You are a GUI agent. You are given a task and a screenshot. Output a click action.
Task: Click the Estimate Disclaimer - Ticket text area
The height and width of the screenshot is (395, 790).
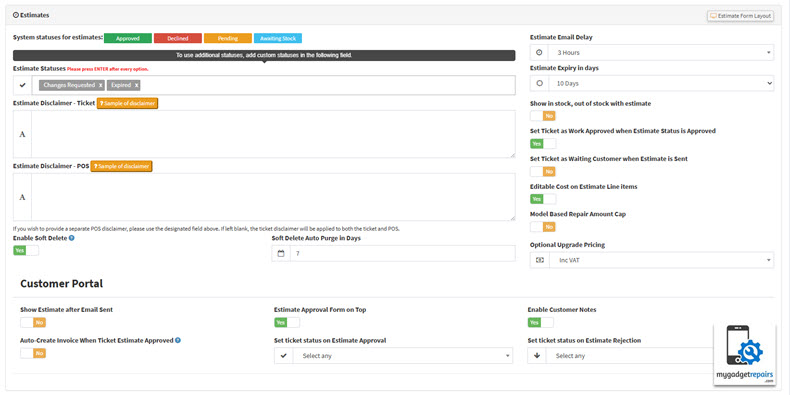tap(274, 134)
